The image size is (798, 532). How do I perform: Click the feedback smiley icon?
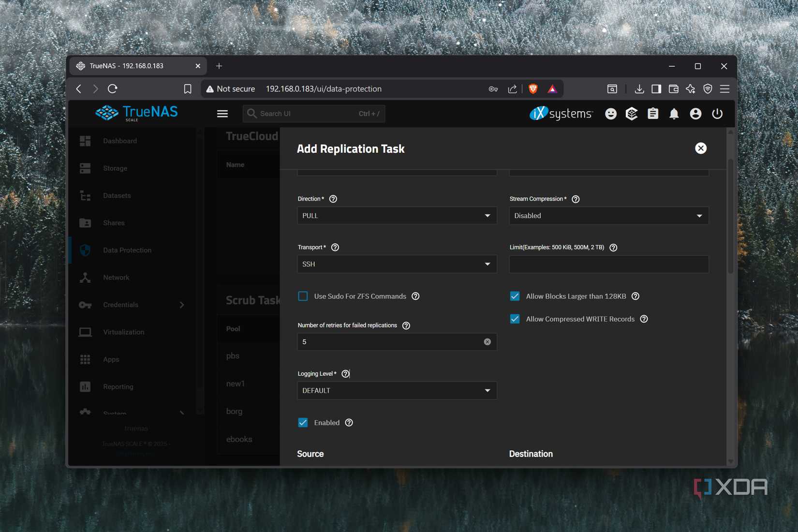click(x=610, y=113)
